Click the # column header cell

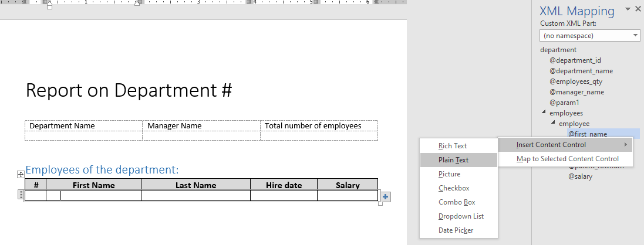(36, 185)
